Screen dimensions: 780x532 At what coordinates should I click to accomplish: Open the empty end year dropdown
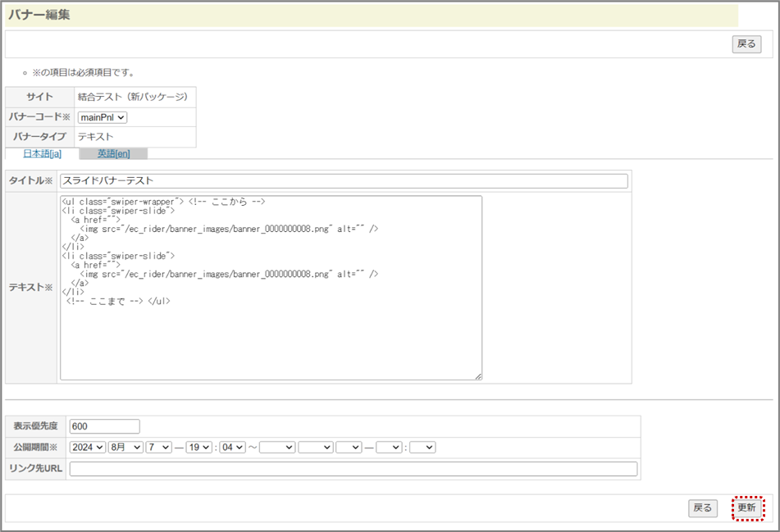point(276,448)
